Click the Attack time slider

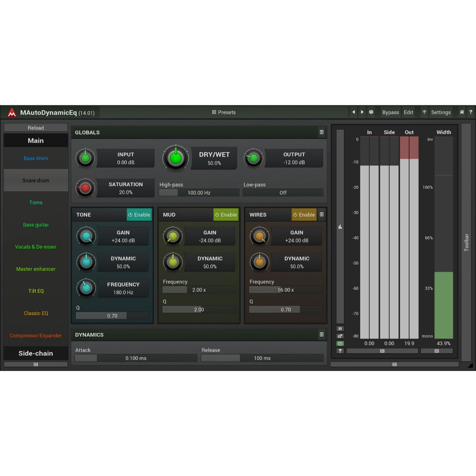pyautogui.click(x=136, y=358)
